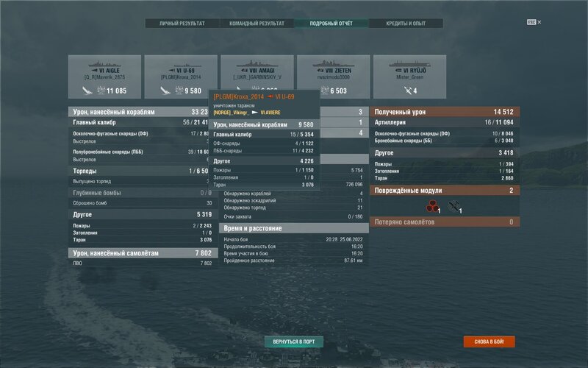The width and height of the screenshot is (588, 368).
Task: Click the [NORGE]_Vikingr_ name in tooltip
Action: pyautogui.click(x=231, y=113)
